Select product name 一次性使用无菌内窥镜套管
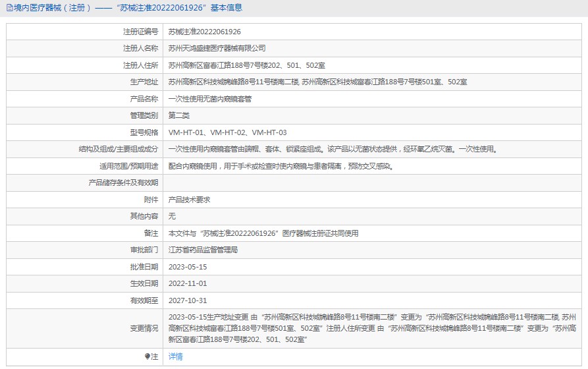The width and height of the screenshot is (588, 369). coord(209,99)
